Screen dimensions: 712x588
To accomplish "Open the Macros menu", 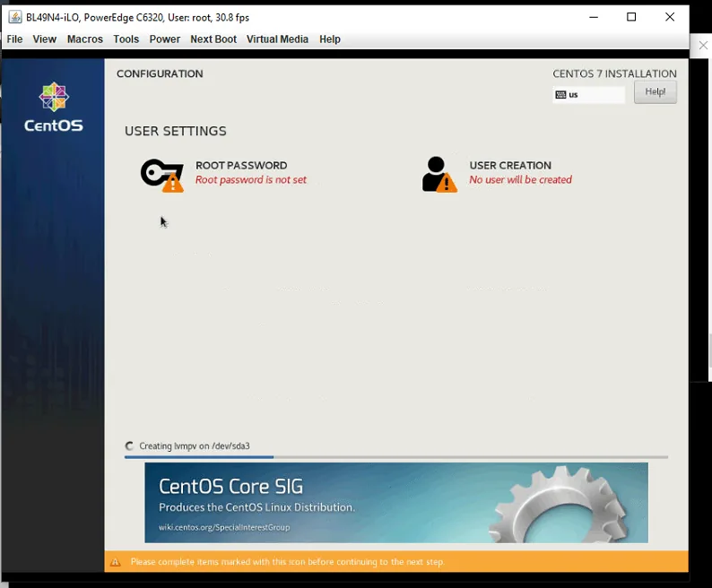I will [85, 39].
